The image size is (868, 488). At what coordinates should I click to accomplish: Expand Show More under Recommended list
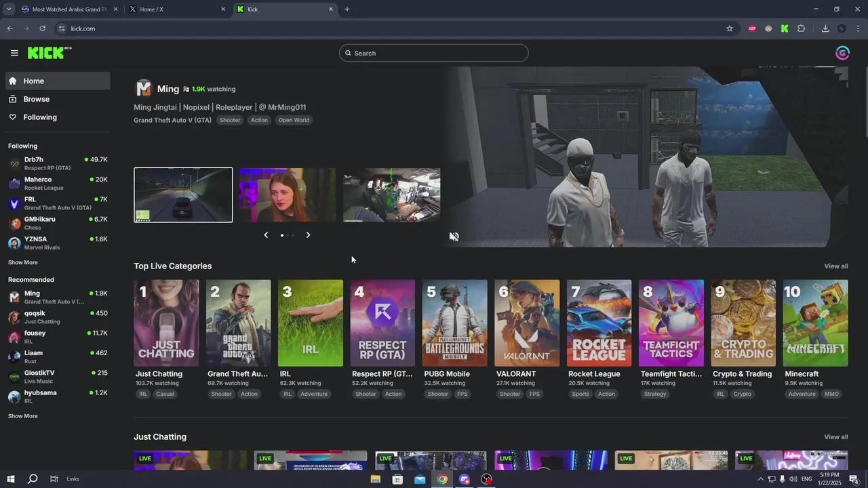tap(23, 416)
